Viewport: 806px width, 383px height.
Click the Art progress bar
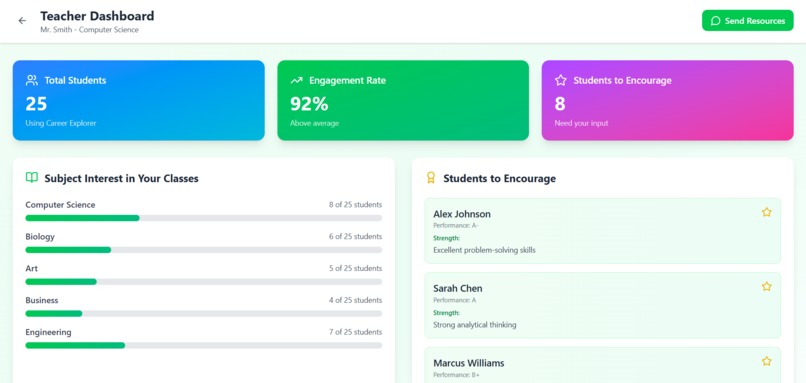point(204,282)
